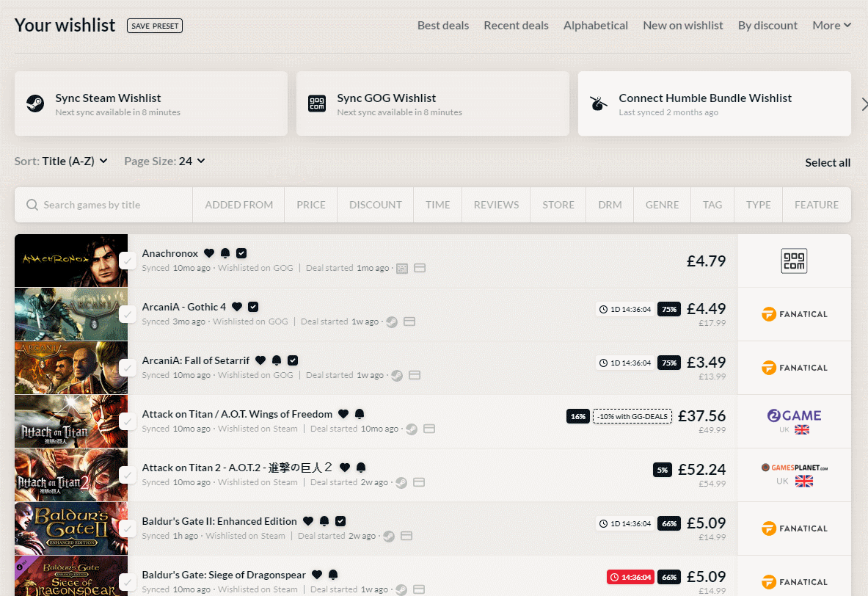Click the bell icon for ArcaniA: Fall of Setarrif
Image resolution: width=868 pixels, height=596 pixels.
(277, 360)
